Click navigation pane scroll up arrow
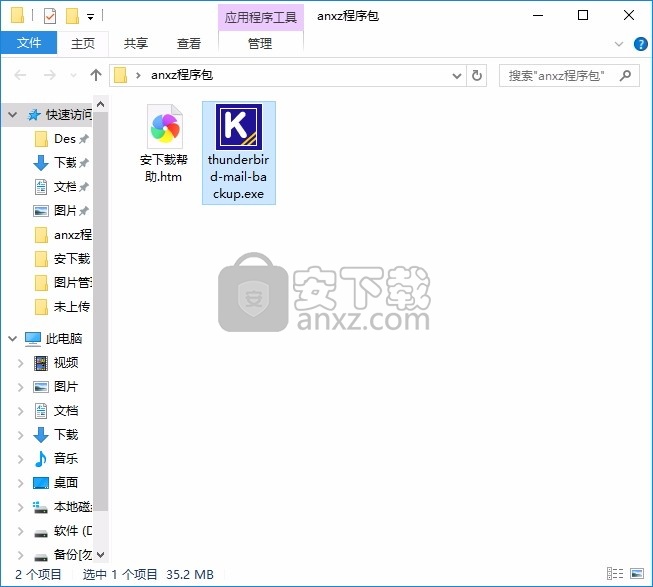This screenshot has height=587, width=653. (x=100, y=104)
